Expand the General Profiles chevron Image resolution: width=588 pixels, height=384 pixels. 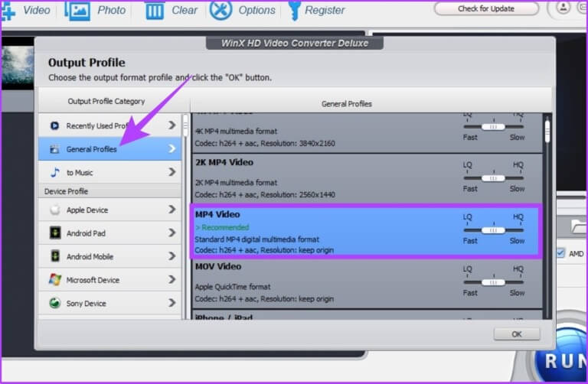tap(172, 148)
